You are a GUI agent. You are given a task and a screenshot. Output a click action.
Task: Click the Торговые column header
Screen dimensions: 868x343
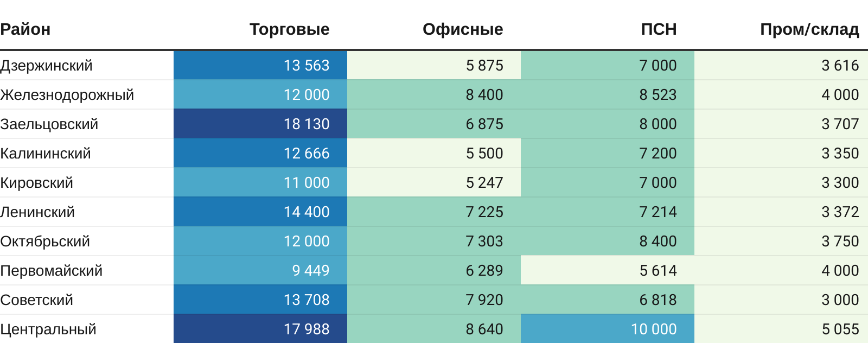tap(289, 29)
